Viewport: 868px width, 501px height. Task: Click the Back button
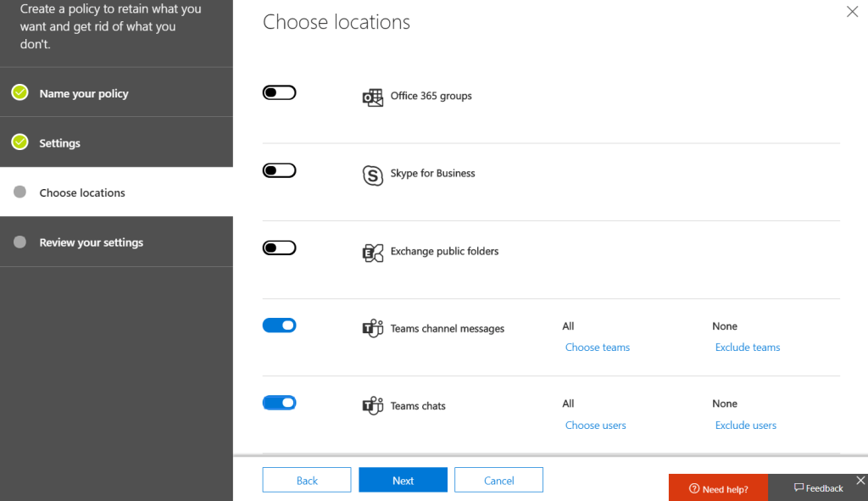click(x=307, y=481)
